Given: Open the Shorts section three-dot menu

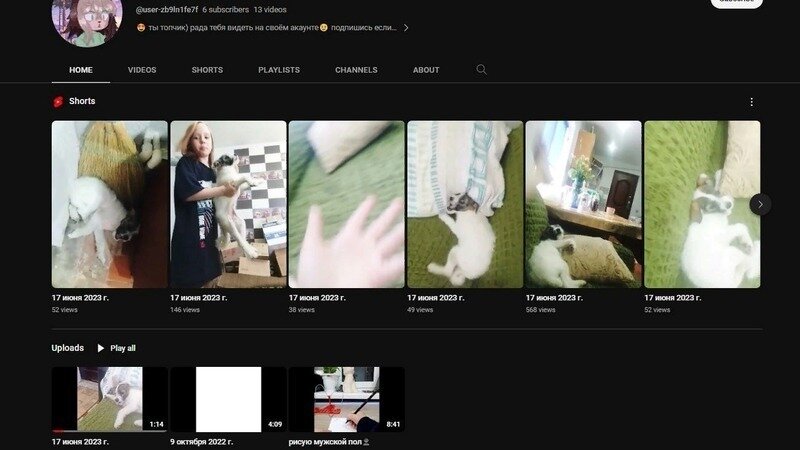Looking at the screenshot, I should pyautogui.click(x=752, y=102).
